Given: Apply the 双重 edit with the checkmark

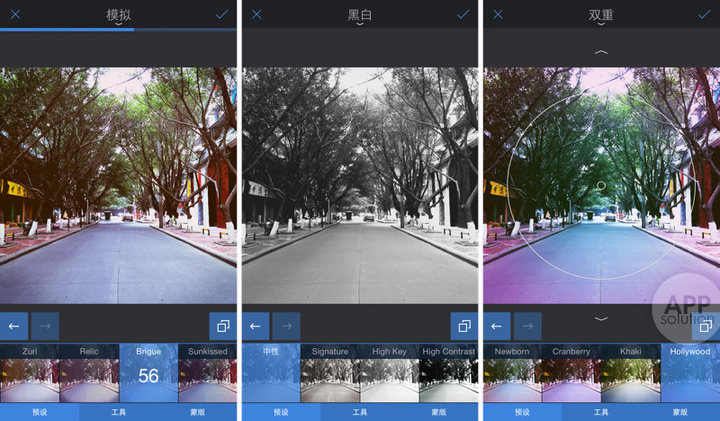Looking at the screenshot, I should click(x=704, y=14).
